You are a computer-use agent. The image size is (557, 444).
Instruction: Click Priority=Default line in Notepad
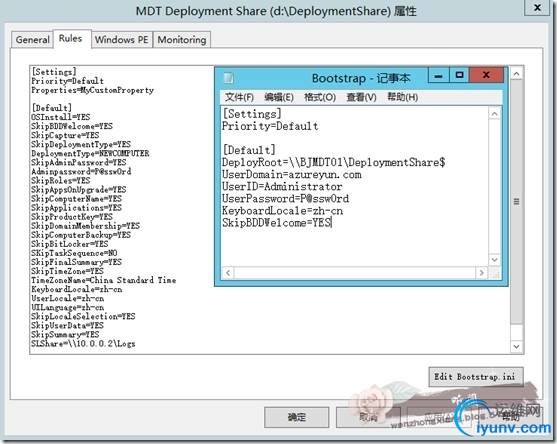point(270,126)
